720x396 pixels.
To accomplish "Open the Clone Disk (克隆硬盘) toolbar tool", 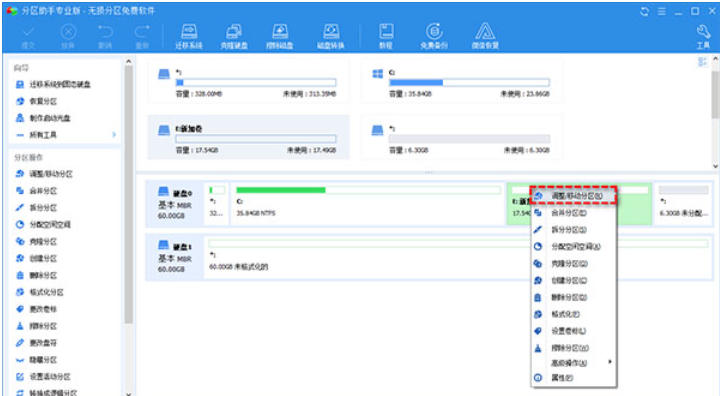I will [234, 36].
